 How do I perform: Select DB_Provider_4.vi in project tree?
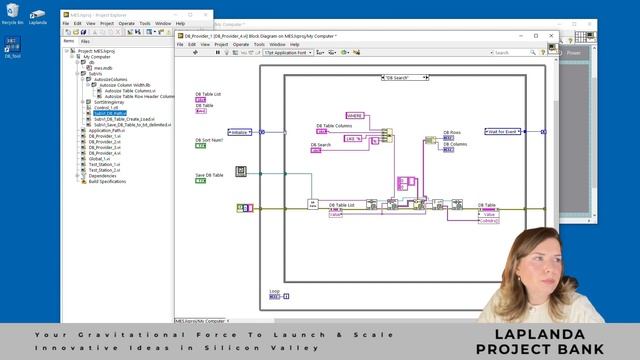[x=104, y=153]
